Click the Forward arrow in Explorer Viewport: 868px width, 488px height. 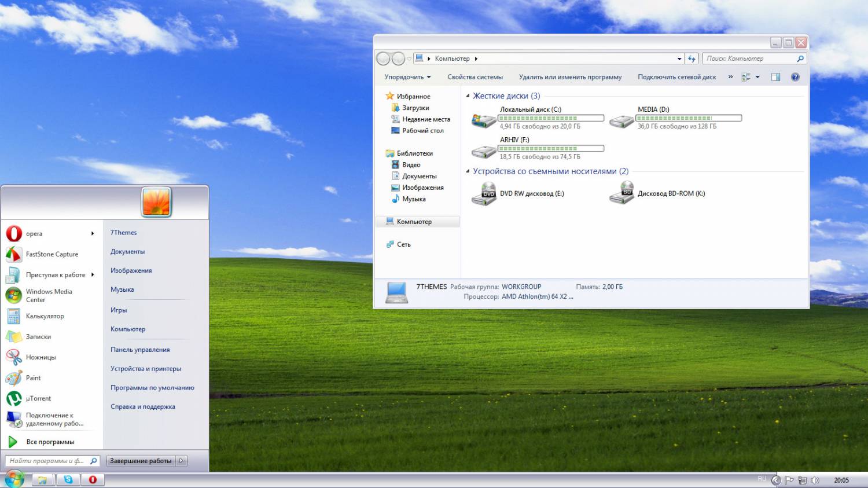click(x=398, y=58)
